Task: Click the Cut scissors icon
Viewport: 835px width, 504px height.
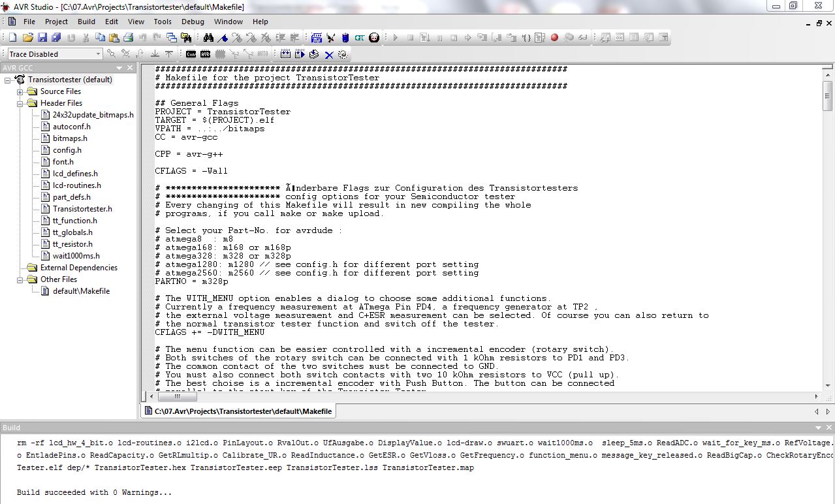Action: point(86,38)
